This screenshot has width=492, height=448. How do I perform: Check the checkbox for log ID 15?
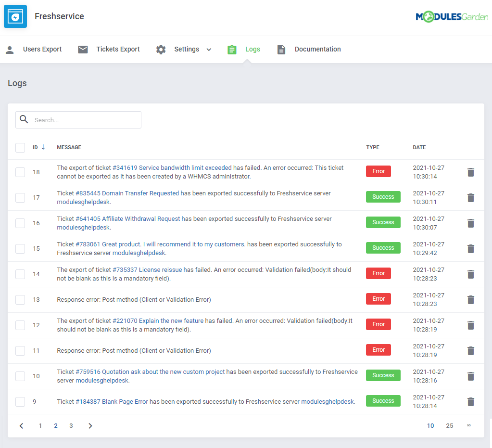point(20,249)
